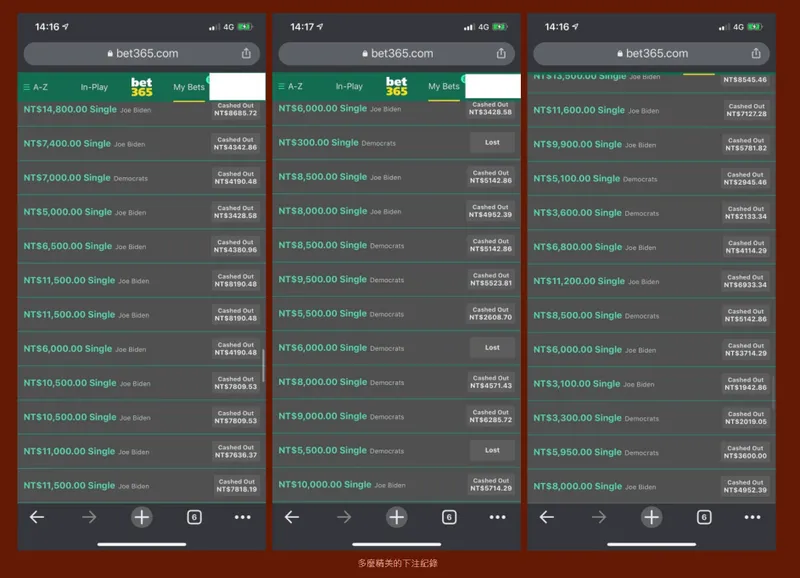Viewport: 800px width, 578px height.
Task: Select the My Bets tab on the left phone
Action: pyautogui.click(x=189, y=87)
